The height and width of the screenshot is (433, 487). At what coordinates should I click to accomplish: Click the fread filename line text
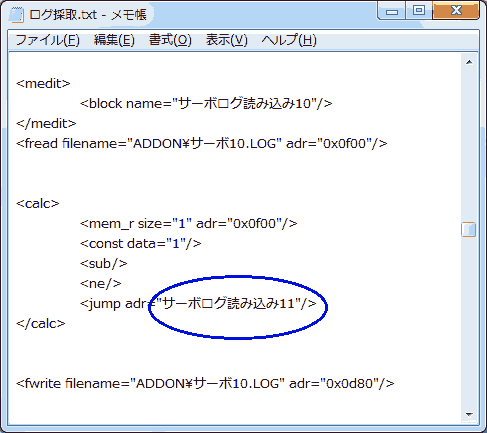(202, 144)
